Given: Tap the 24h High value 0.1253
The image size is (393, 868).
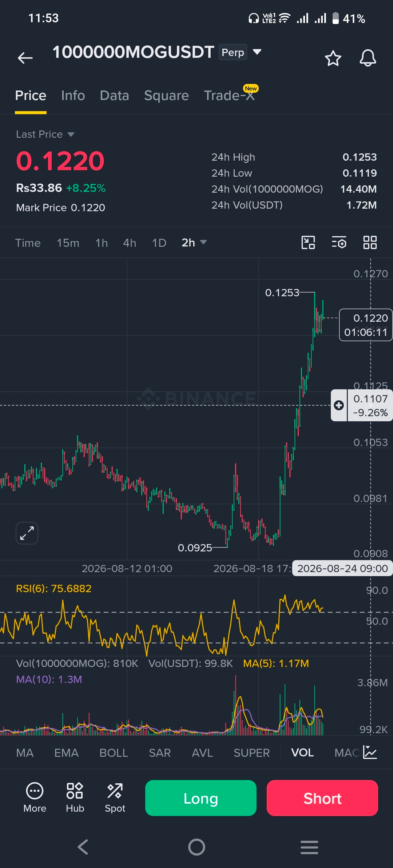Looking at the screenshot, I should 360,157.
